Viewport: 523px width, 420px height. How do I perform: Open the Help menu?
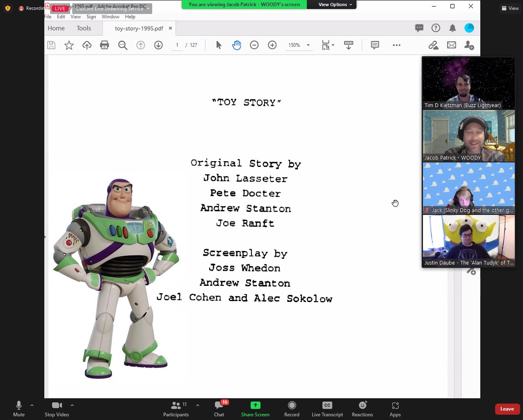130,17
